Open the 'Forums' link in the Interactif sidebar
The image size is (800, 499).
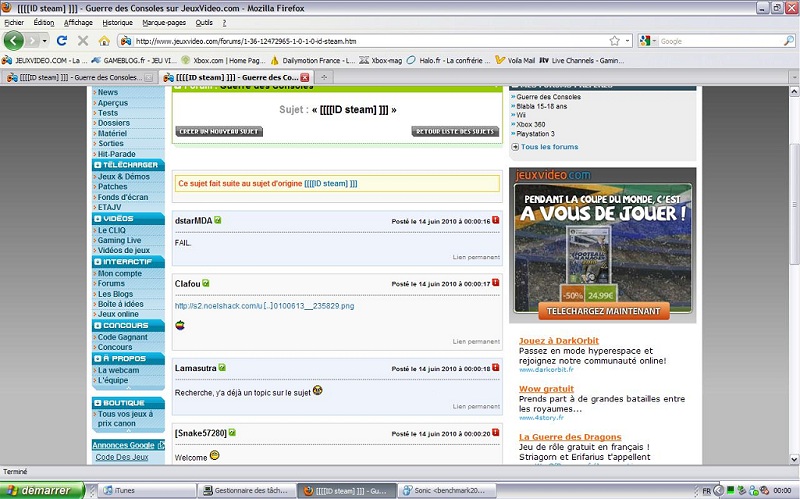(111, 284)
